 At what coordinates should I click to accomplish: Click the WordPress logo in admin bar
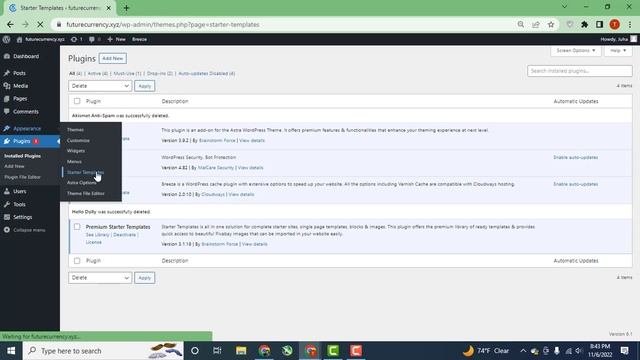7,39
